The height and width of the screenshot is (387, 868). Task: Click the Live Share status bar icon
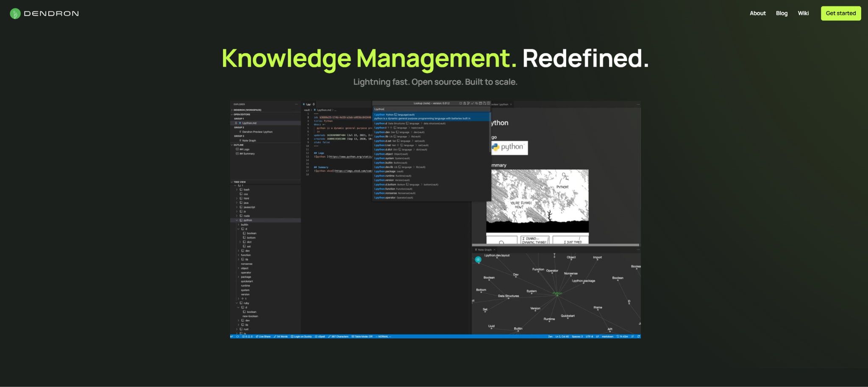263,337
